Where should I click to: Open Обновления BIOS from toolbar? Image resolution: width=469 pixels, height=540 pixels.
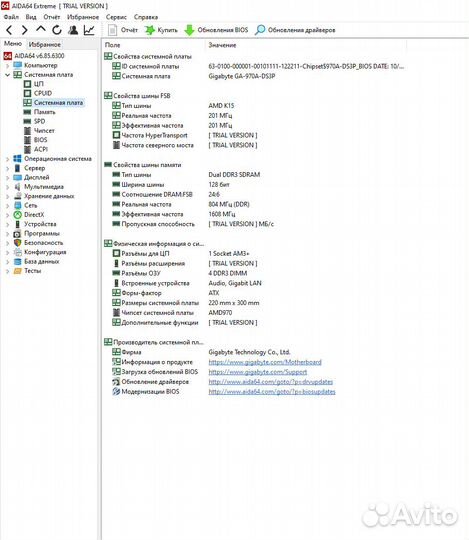tap(216, 30)
